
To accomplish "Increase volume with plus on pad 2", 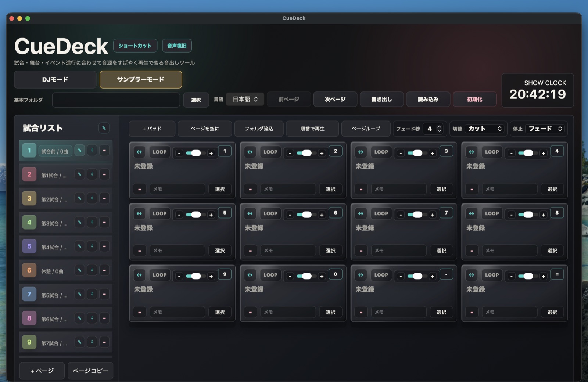I will coord(322,153).
